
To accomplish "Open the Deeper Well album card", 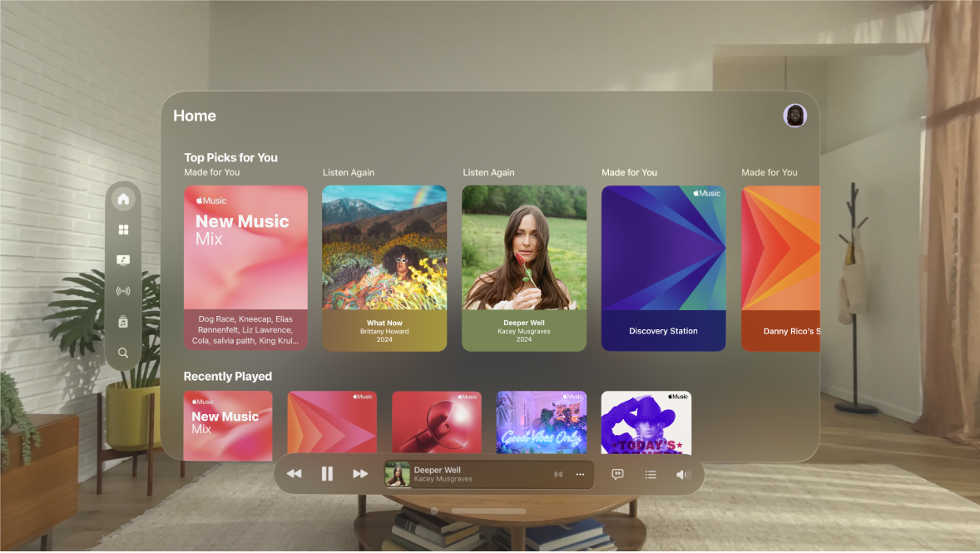I will pos(524,268).
